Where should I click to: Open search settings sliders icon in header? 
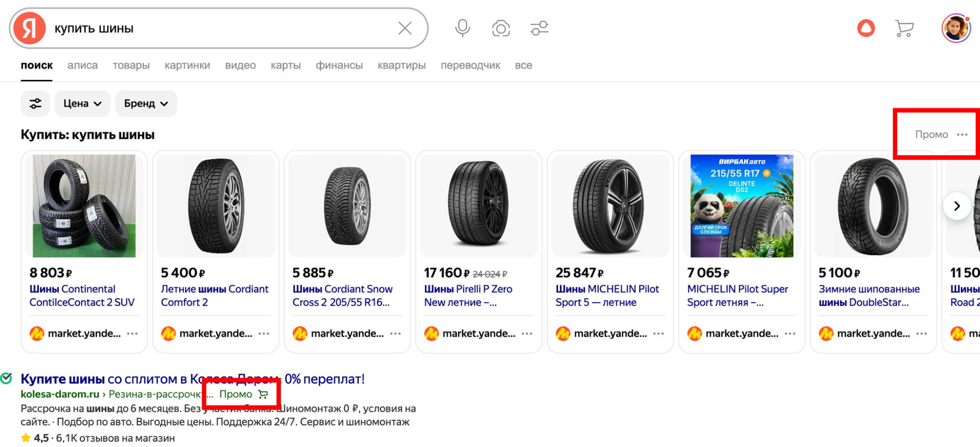pos(539,28)
